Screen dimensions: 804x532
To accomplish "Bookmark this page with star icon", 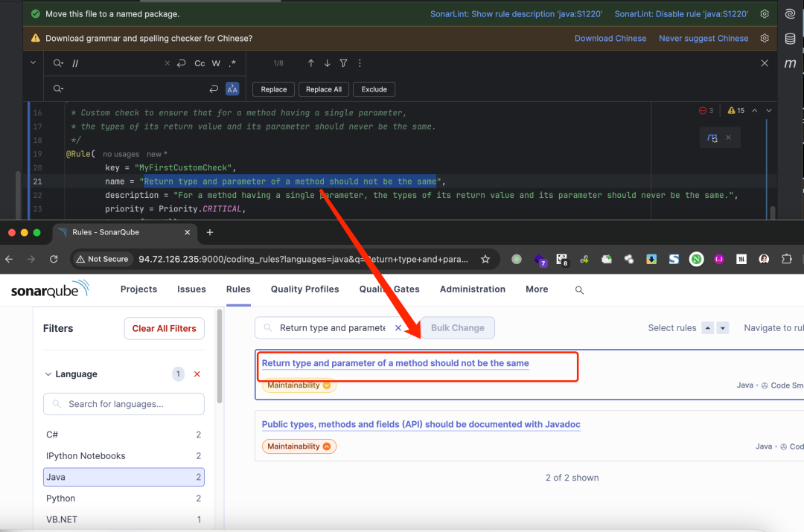I will [x=485, y=259].
